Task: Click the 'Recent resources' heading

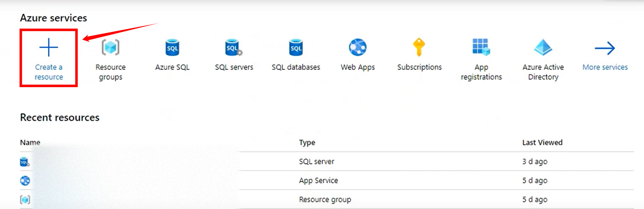Action: [60, 117]
